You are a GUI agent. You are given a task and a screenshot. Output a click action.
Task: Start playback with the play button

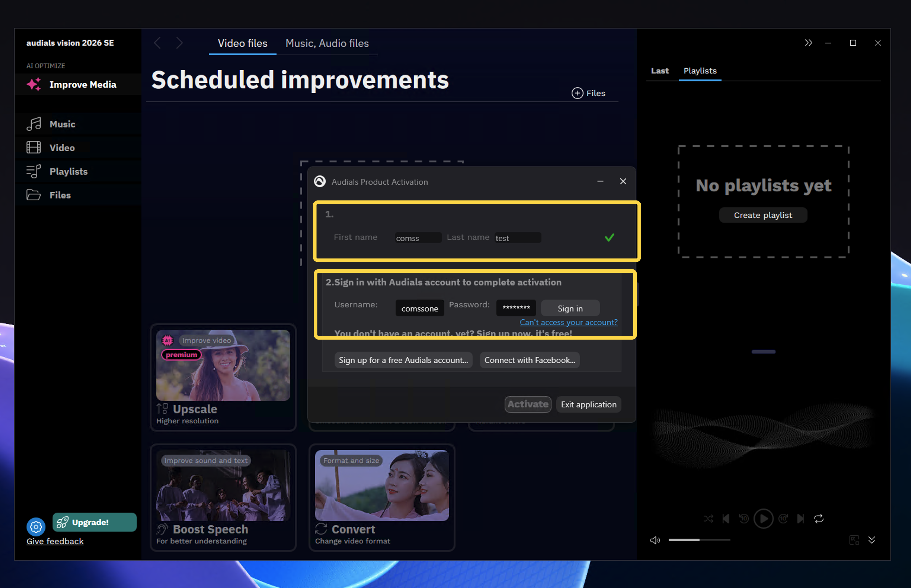(x=763, y=518)
